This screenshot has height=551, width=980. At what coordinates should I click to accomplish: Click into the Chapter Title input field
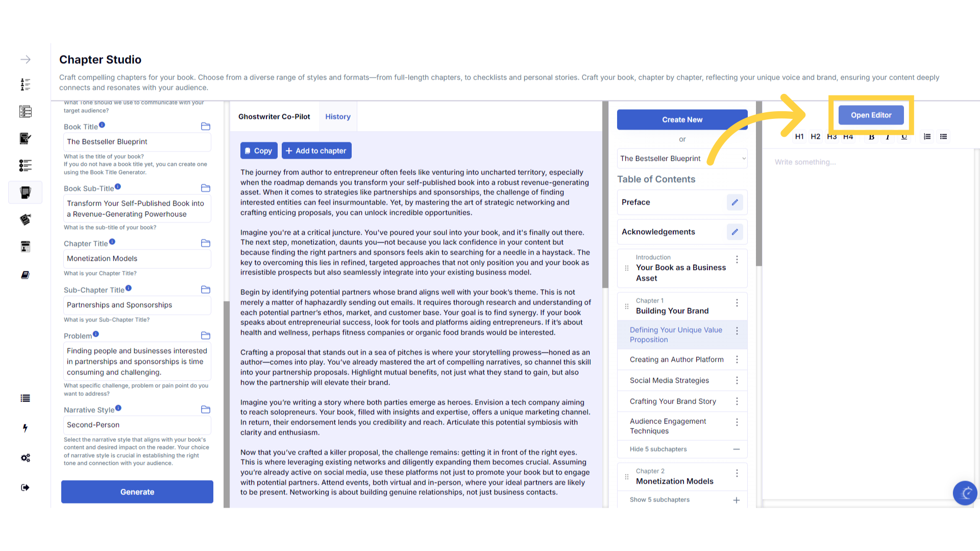137,259
